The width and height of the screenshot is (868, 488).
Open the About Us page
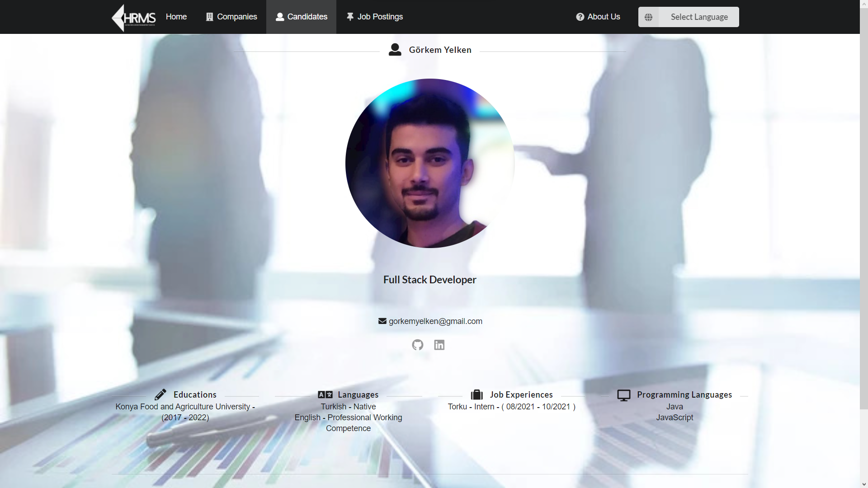click(x=603, y=16)
